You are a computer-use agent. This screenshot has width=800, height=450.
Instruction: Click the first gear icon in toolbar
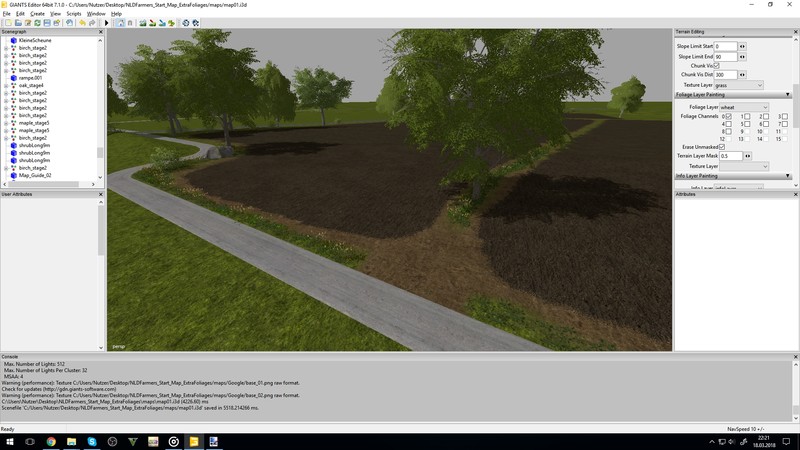[x=186, y=23]
